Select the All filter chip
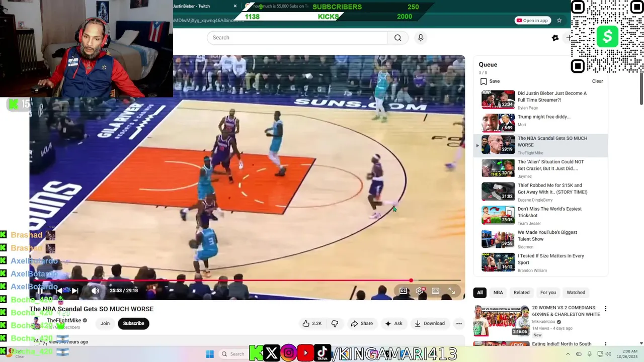 point(480,293)
